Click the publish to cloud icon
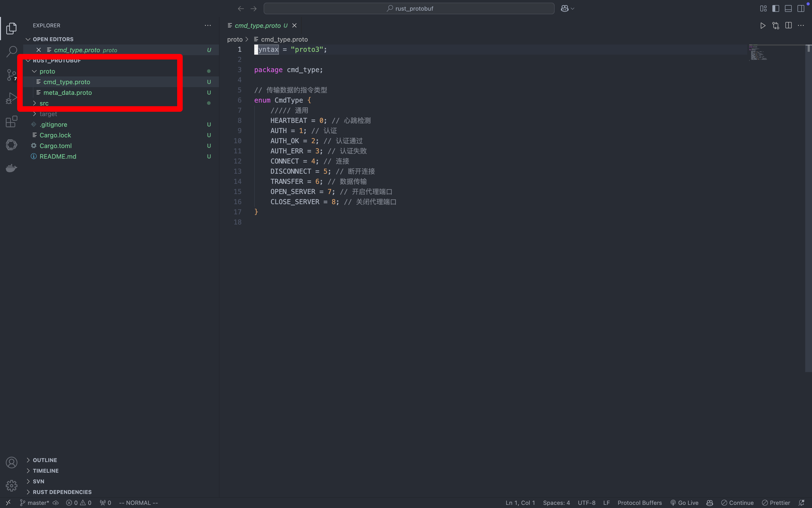Viewport: 812px width, 508px height. click(56, 503)
